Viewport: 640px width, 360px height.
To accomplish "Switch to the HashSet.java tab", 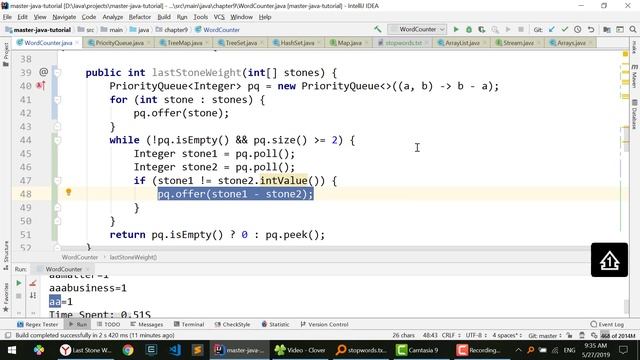I will click(297, 43).
